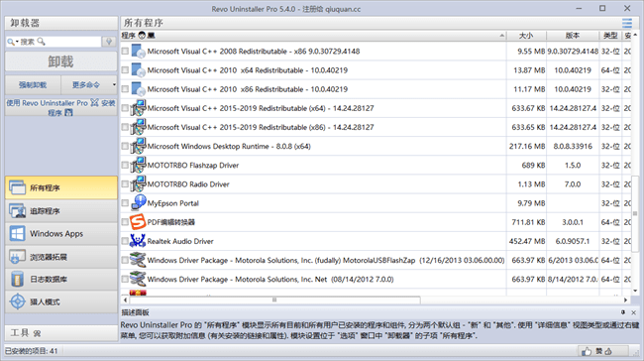Sort by the Size (大小) column header

point(526,36)
